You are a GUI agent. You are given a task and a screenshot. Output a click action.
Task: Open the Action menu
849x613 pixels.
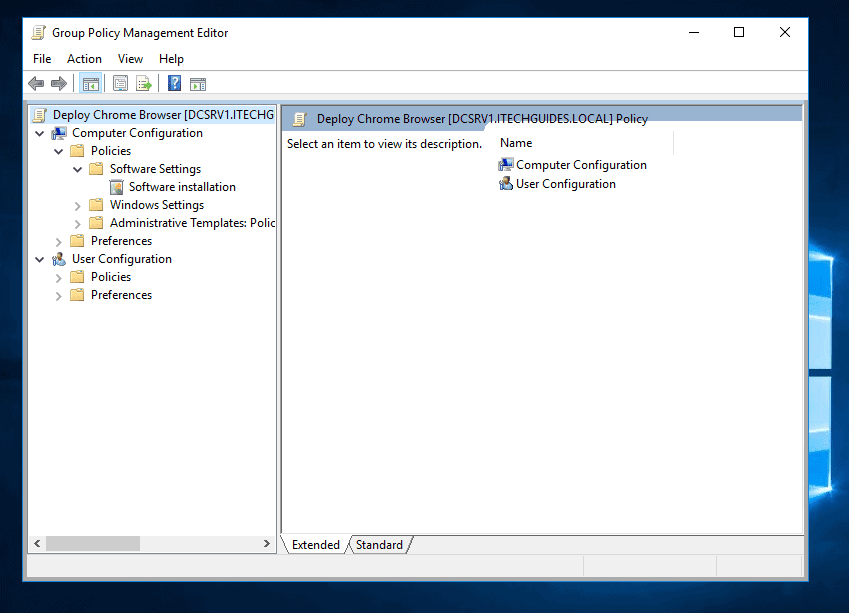84,59
